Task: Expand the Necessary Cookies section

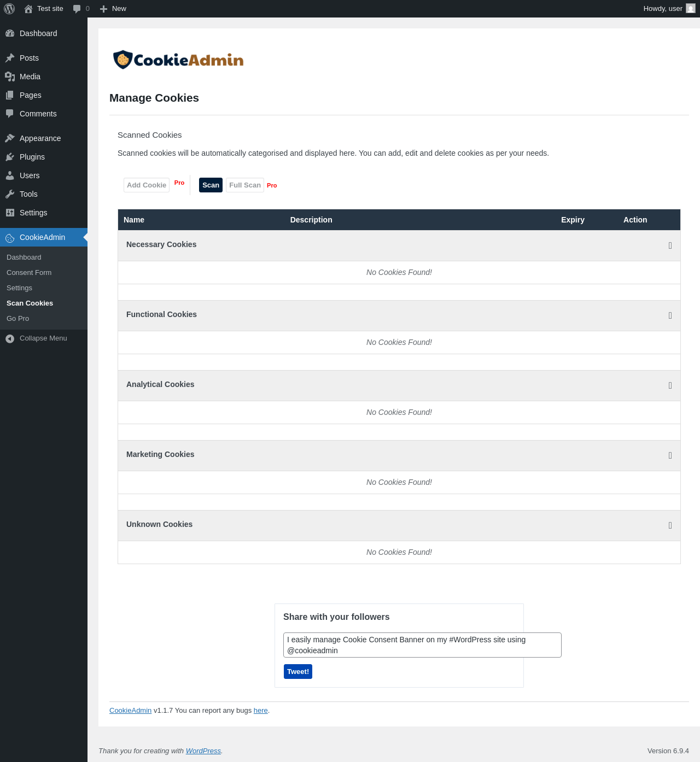Action: [x=670, y=245]
